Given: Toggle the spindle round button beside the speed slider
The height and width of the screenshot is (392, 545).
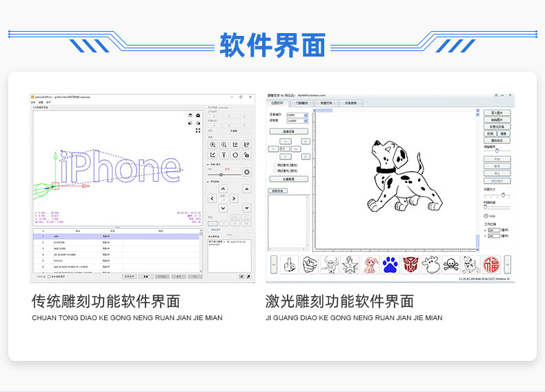Looking at the screenshot, I should tap(247, 172).
